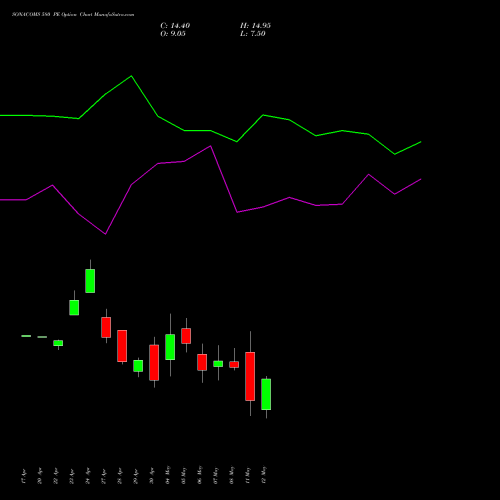Screen dimensions: 500x500
Task: Select the low value 'L: 7.50'
Action: 253,34
